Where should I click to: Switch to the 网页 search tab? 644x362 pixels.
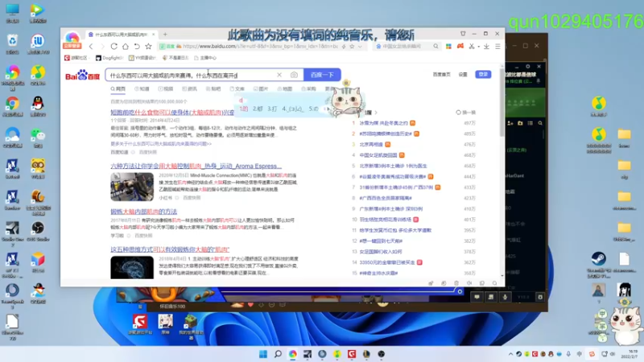pyautogui.click(x=118, y=89)
